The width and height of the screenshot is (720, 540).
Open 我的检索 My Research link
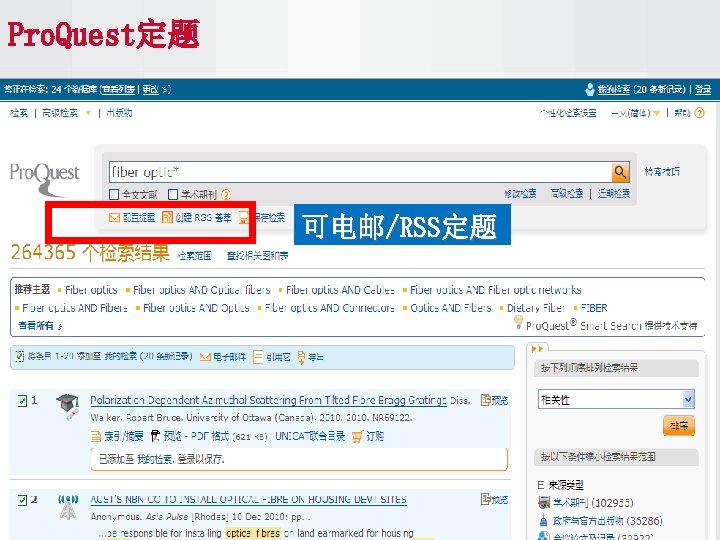click(x=613, y=89)
